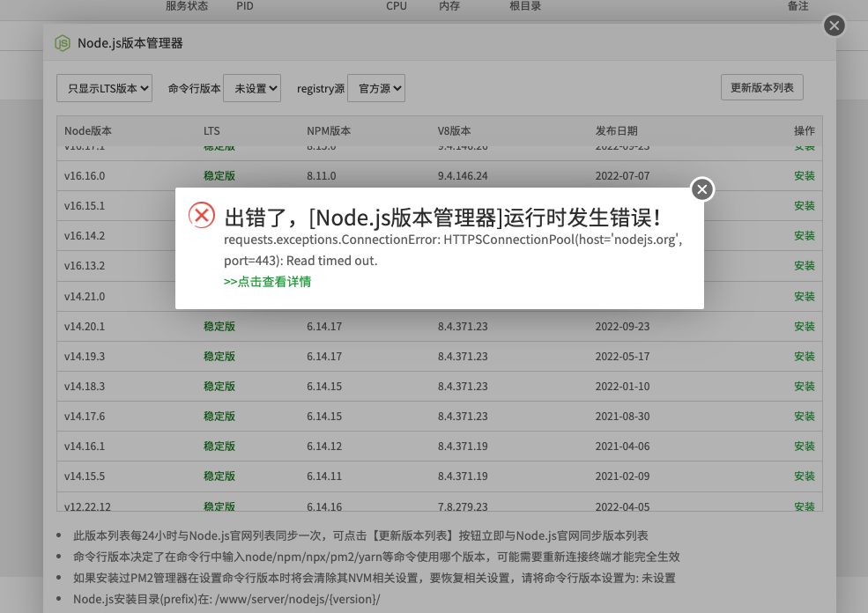
Task: Click the CPU header in background page
Action: (397, 6)
